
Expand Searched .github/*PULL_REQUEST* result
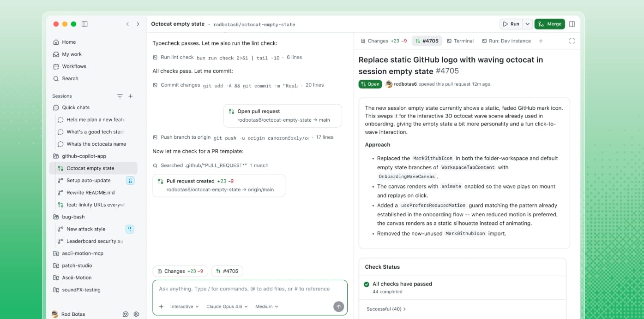pos(211,165)
